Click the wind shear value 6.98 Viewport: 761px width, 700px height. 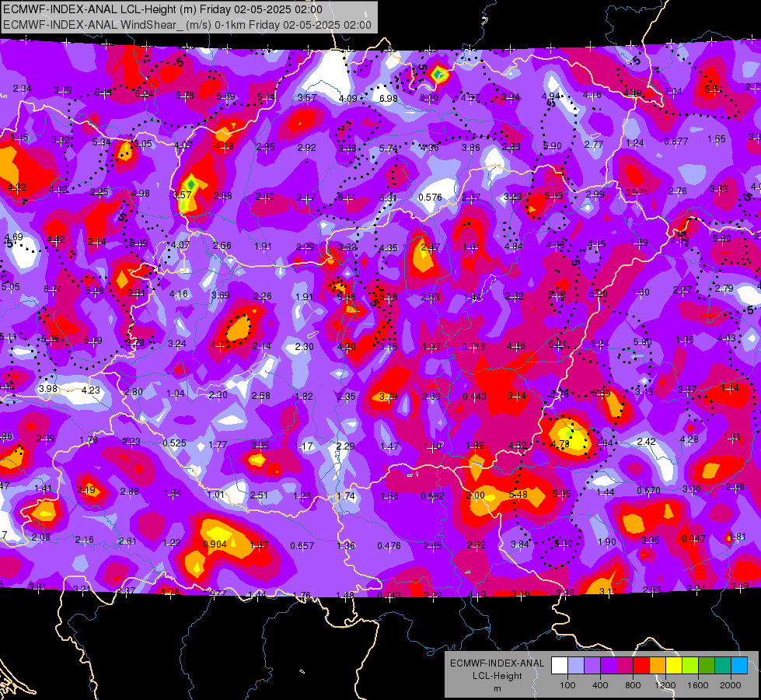[388, 99]
